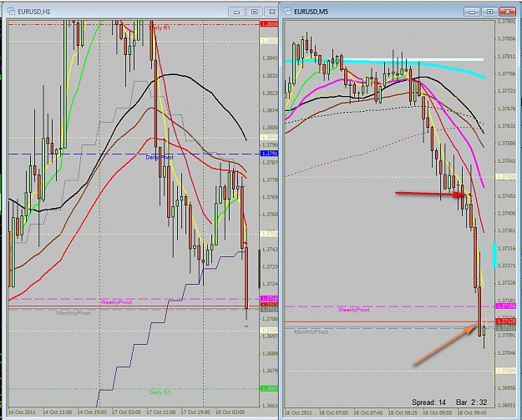Click the 18 Oct 07:05 label on M5 time axis

[333, 412]
